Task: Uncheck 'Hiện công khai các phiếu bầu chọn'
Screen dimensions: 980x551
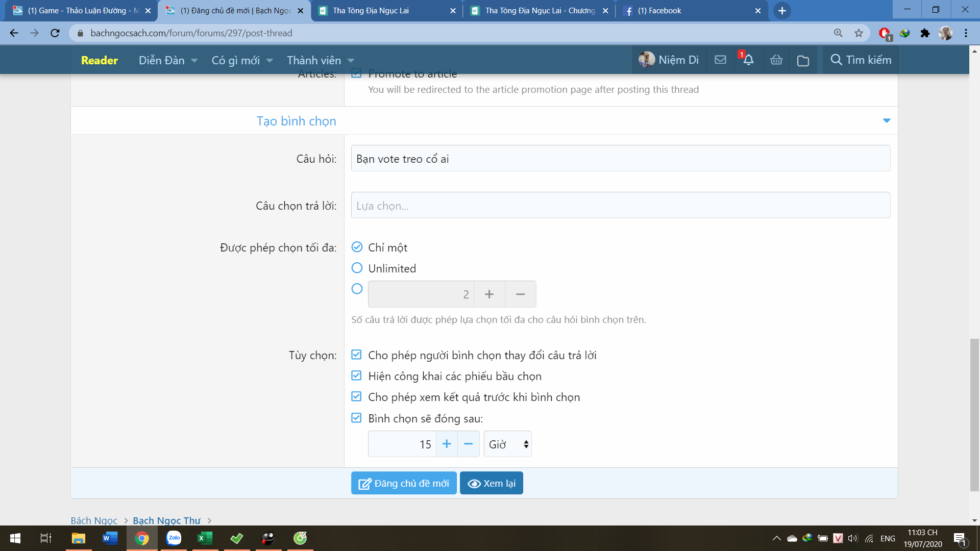Action: 356,376
